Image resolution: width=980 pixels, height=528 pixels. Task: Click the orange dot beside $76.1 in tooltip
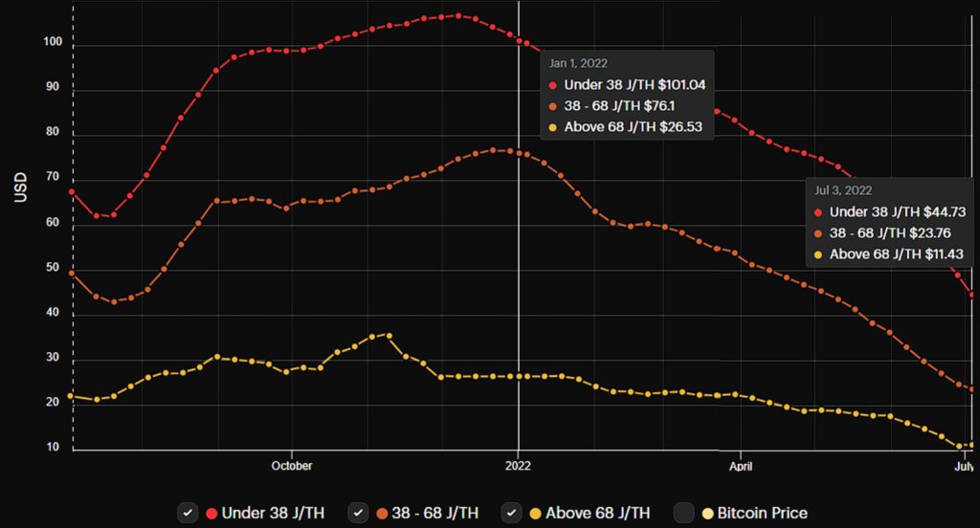553,106
